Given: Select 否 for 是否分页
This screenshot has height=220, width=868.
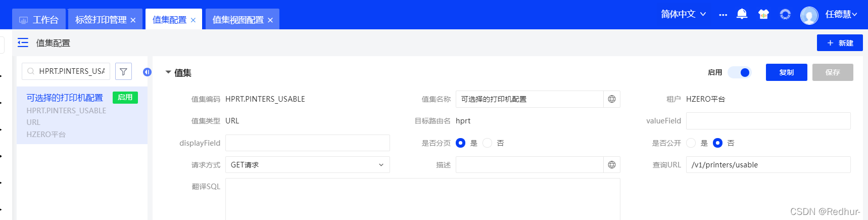Looking at the screenshot, I should 487,143.
